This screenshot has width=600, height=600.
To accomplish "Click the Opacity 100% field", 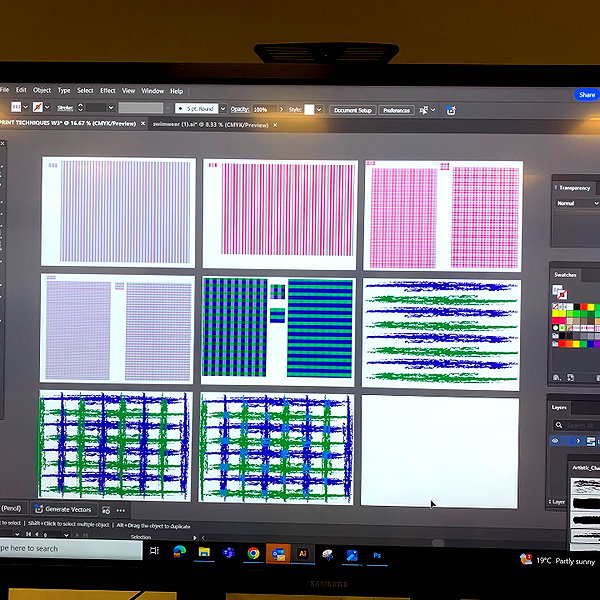I will 264,109.
